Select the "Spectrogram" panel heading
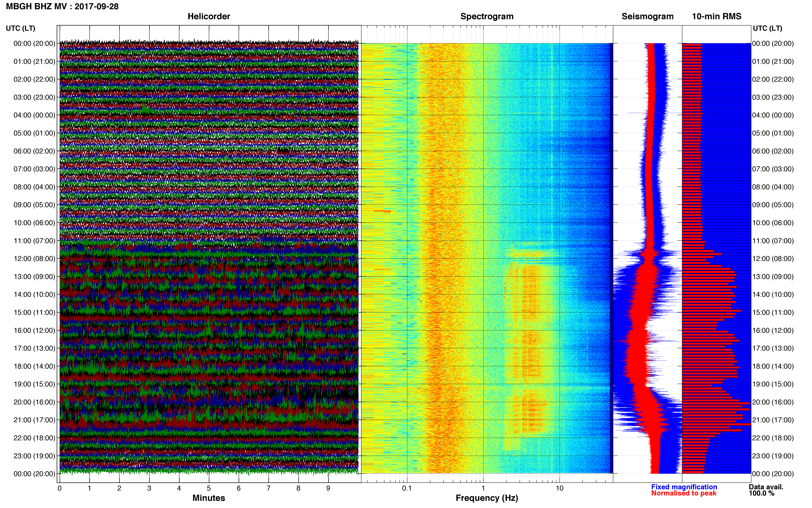 [x=487, y=16]
